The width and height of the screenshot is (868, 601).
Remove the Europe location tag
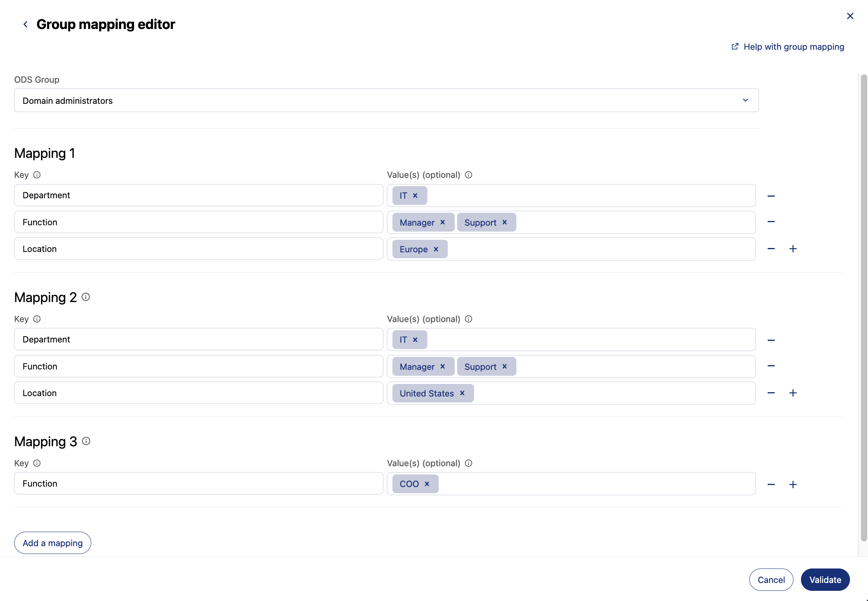click(436, 249)
